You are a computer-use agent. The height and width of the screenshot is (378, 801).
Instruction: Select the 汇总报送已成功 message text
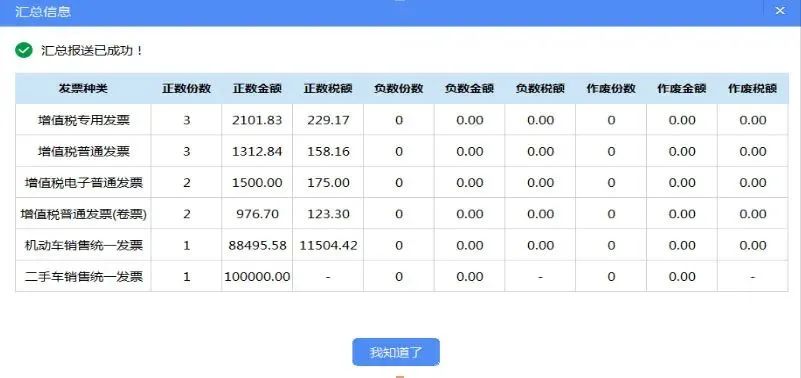click(92, 51)
